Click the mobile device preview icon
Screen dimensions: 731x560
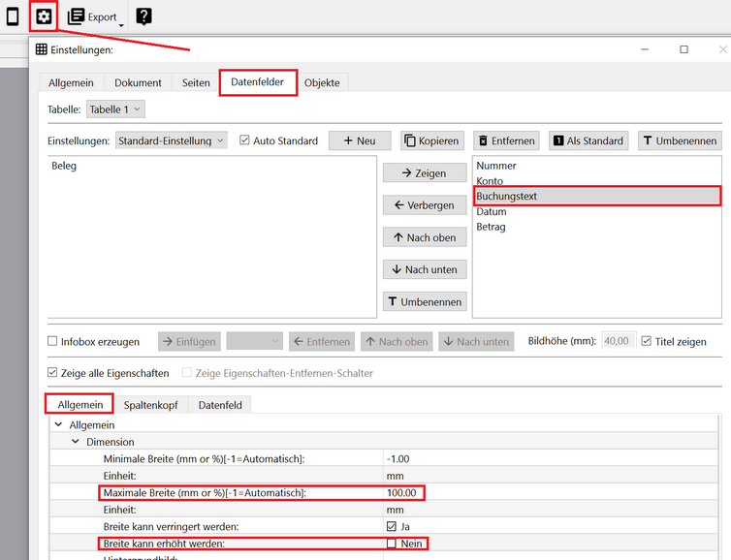(13, 16)
